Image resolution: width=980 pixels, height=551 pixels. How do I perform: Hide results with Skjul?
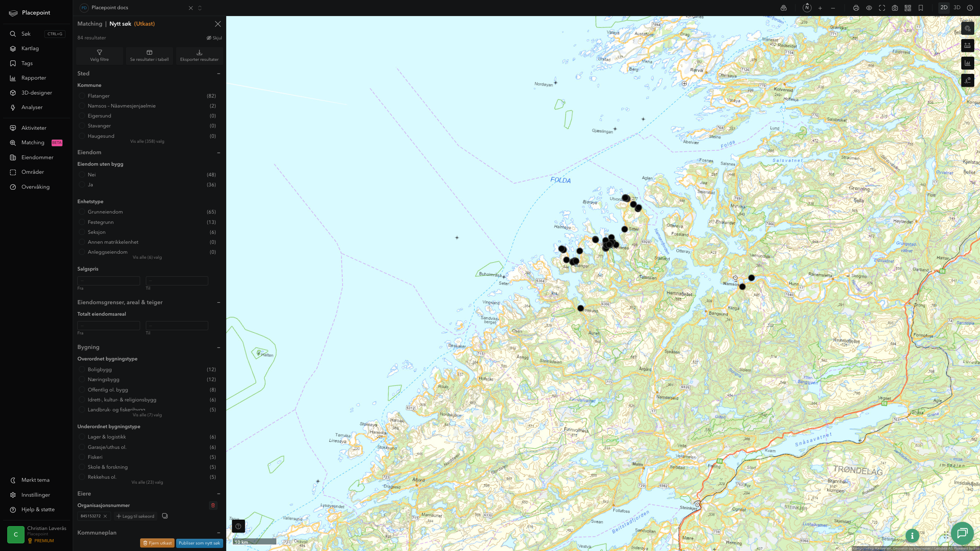coord(214,38)
